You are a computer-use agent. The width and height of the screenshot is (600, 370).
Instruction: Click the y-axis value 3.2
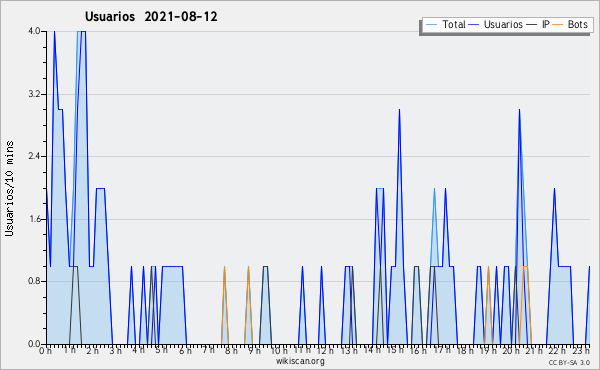coord(34,94)
